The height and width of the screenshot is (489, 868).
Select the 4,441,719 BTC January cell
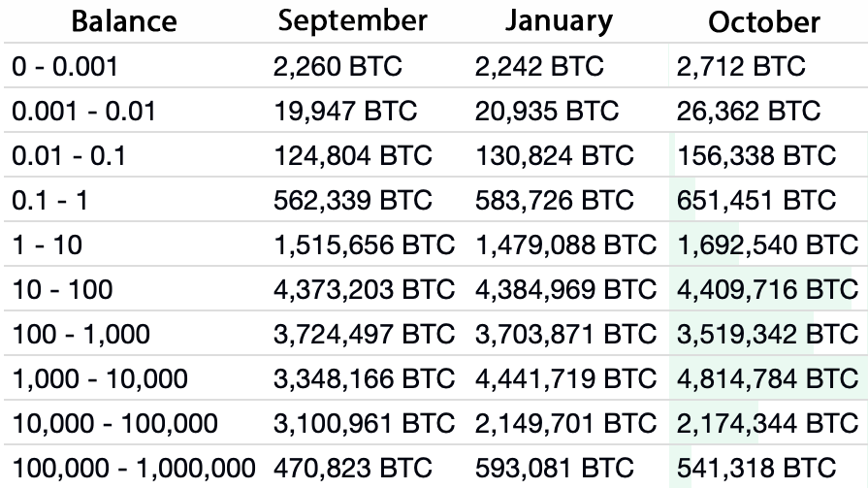click(x=565, y=378)
